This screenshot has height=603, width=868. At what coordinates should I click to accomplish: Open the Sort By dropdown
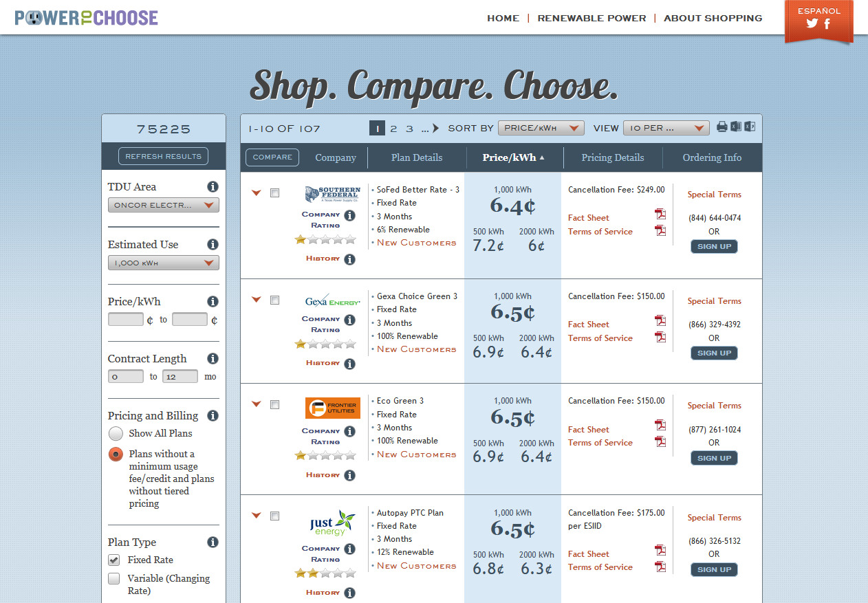(x=541, y=128)
